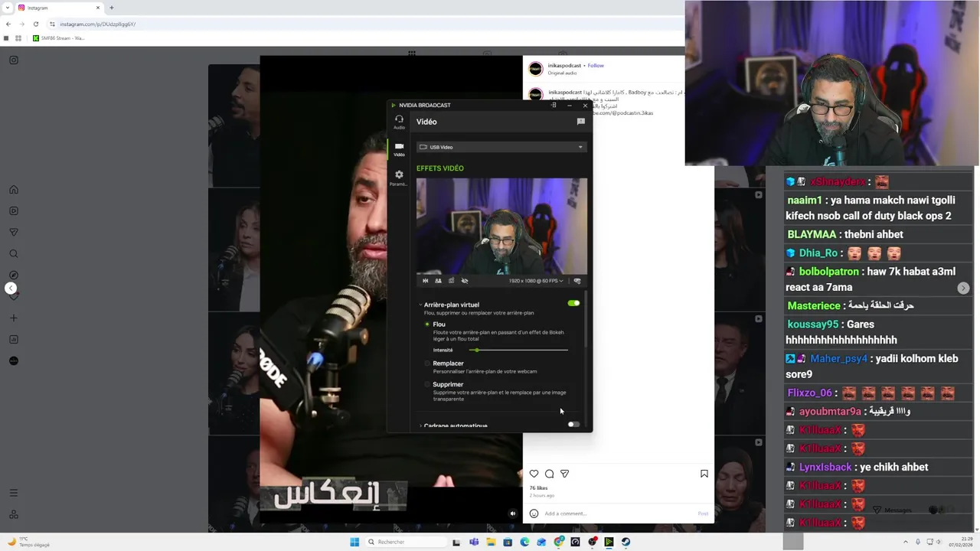Open the USB Video camera source dropdown

[x=501, y=147]
